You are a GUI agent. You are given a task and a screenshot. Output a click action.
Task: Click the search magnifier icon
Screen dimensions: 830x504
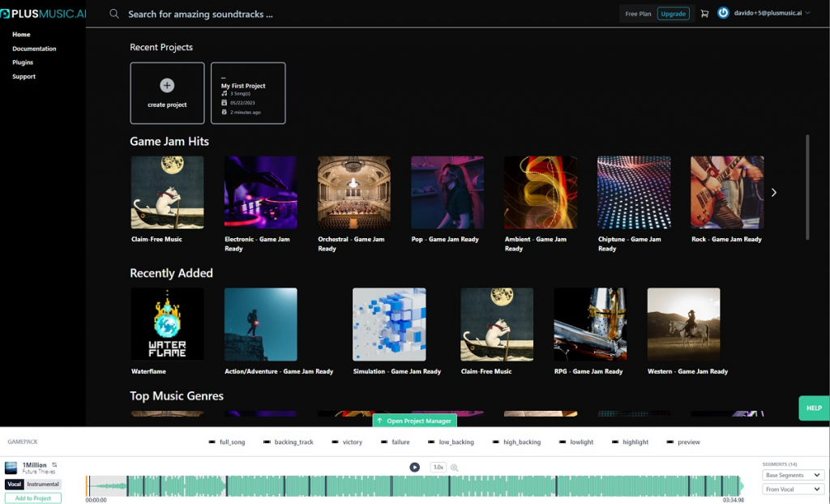pos(114,14)
